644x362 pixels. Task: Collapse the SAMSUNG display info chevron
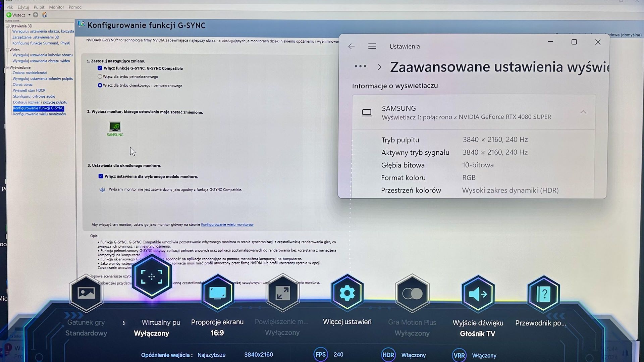point(583,112)
